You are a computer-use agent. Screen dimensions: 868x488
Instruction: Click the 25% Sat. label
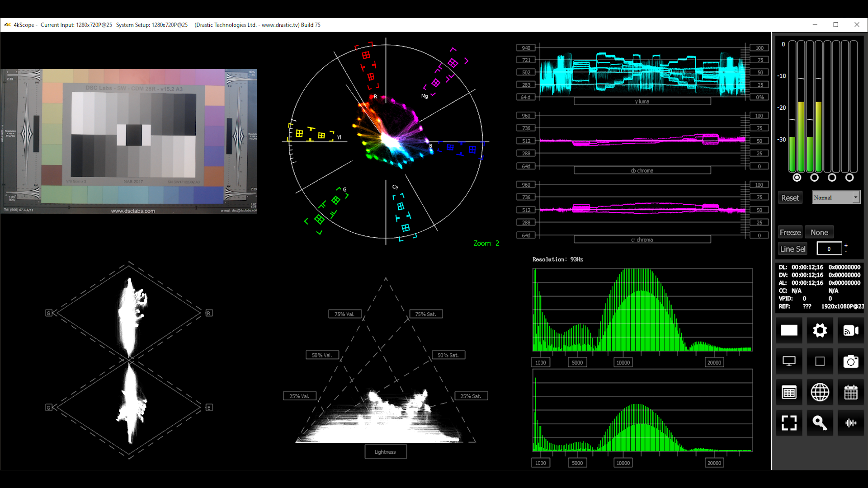(471, 396)
